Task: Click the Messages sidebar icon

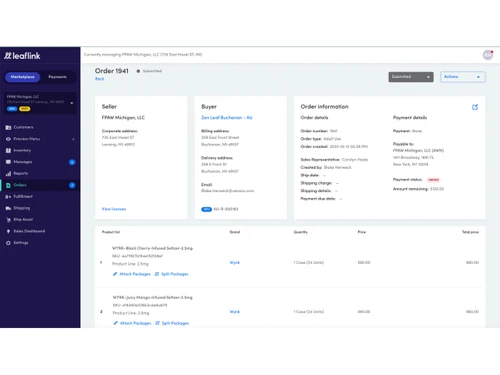Action: pyautogui.click(x=8, y=162)
